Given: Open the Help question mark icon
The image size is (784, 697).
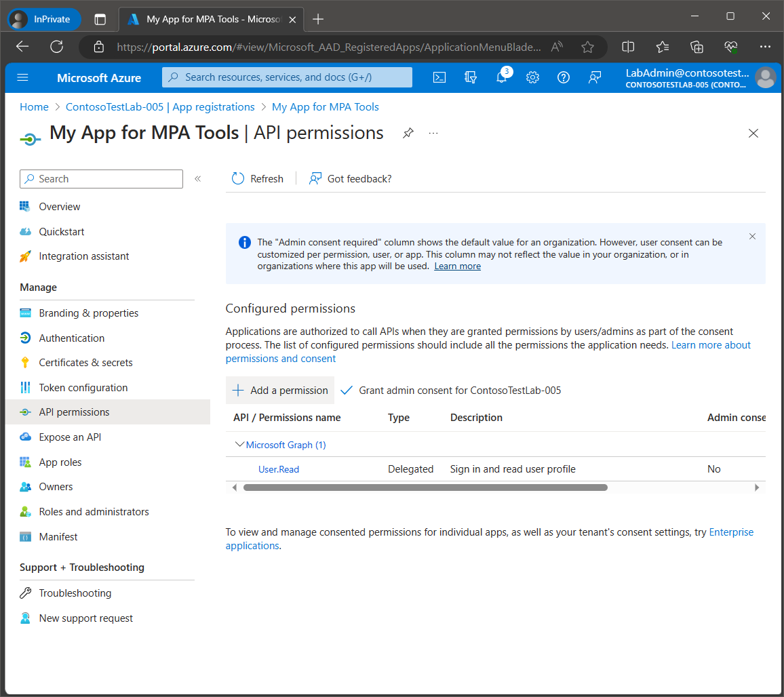Looking at the screenshot, I should [x=564, y=77].
